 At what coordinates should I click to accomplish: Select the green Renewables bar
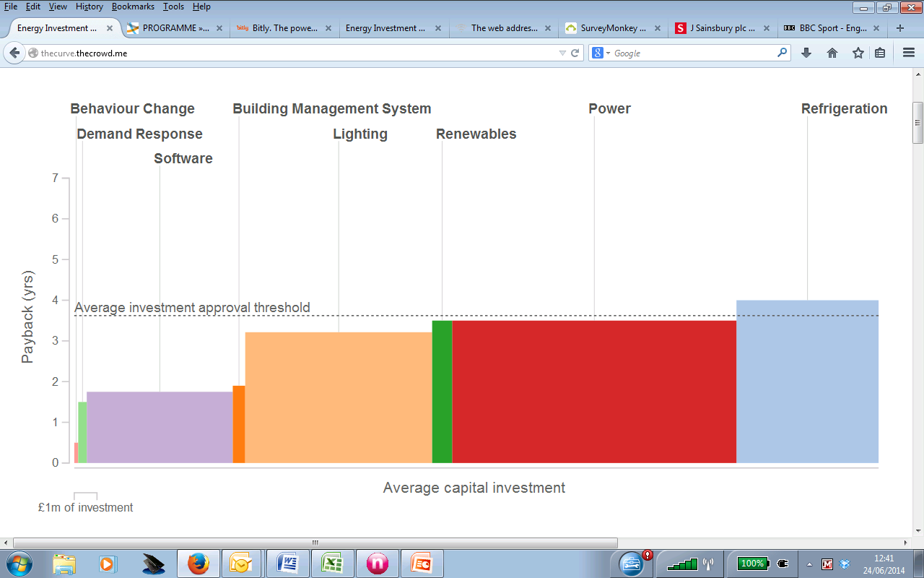coord(442,392)
